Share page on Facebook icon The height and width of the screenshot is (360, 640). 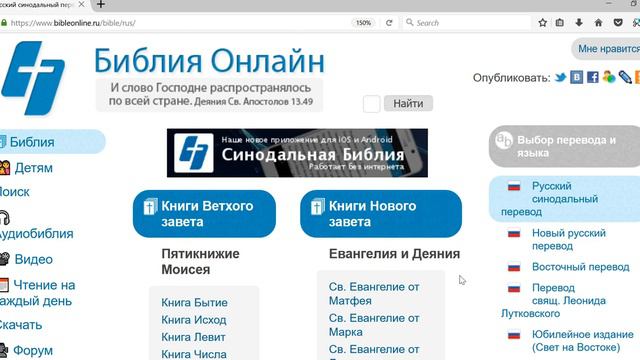click(593, 77)
